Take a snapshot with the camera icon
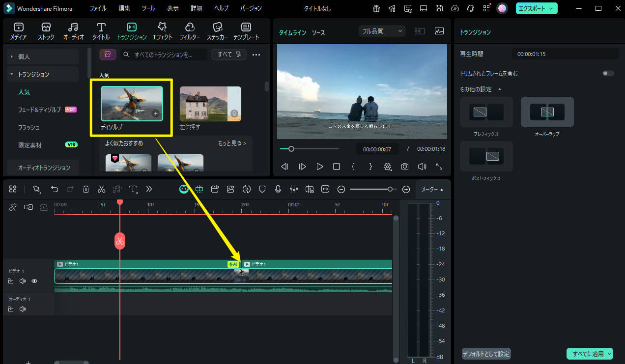Image resolution: width=625 pixels, height=364 pixels. point(404,167)
